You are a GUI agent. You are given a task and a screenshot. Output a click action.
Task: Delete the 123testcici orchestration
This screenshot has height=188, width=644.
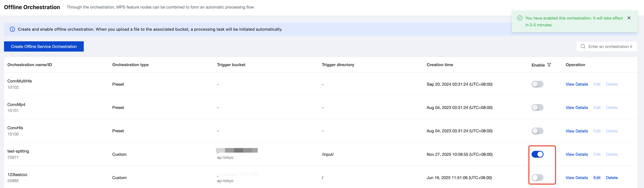(612, 178)
